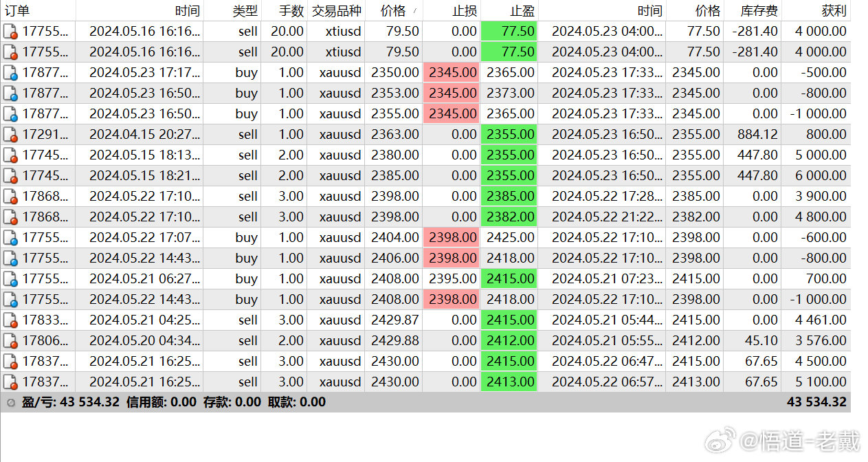Select the buy order icon in the 700.00 profit row
Image resolution: width=868 pixels, height=462 pixels.
tap(10, 279)
